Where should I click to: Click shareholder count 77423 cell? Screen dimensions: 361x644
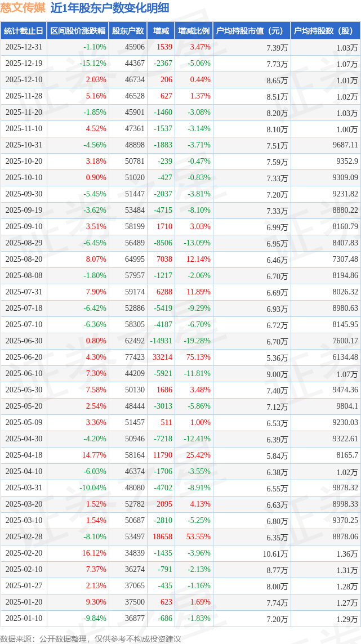coord(134,357)
